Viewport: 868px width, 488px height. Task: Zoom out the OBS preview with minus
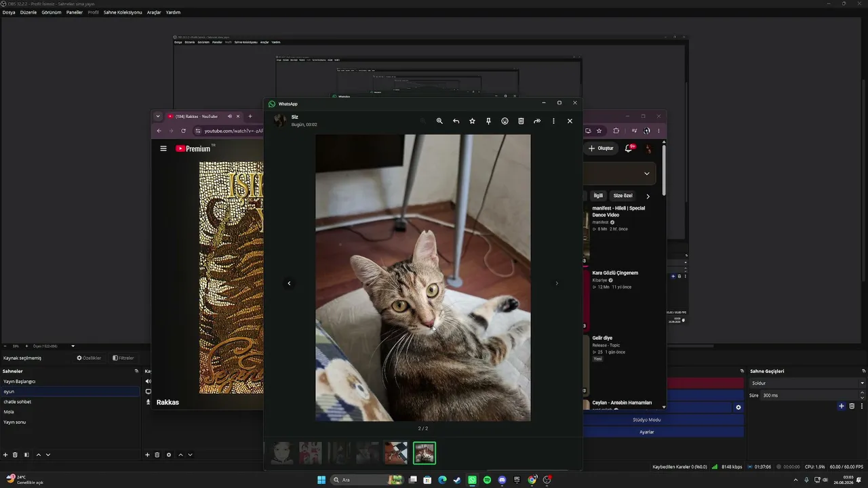pyautogui.click(x=5, y=346)
